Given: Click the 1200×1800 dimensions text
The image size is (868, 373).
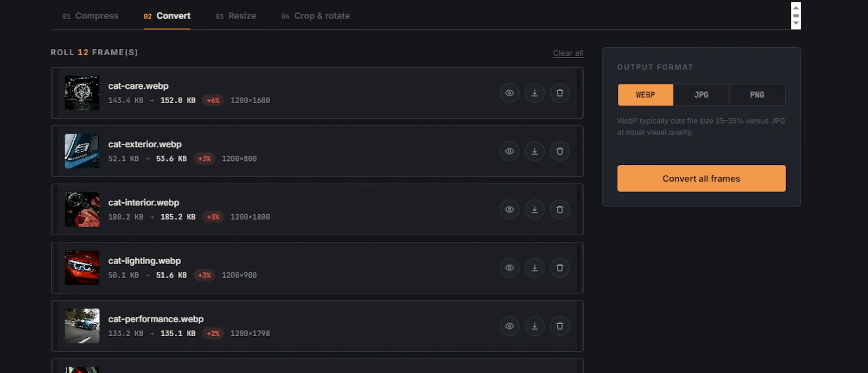Looking at the screenshot, I should 250,217.
